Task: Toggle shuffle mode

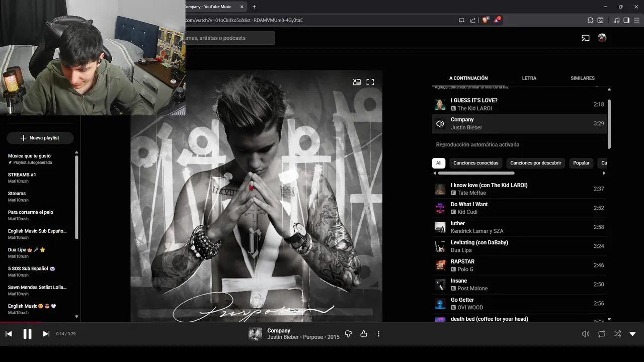Action: coord(617,334)
